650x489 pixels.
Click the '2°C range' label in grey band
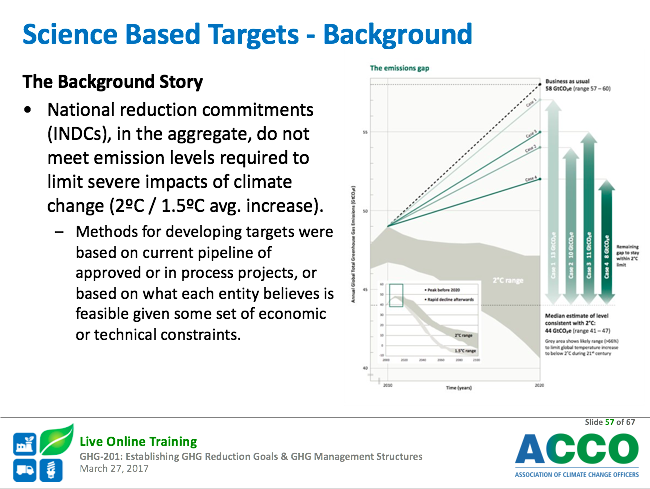tap(508, 281)
